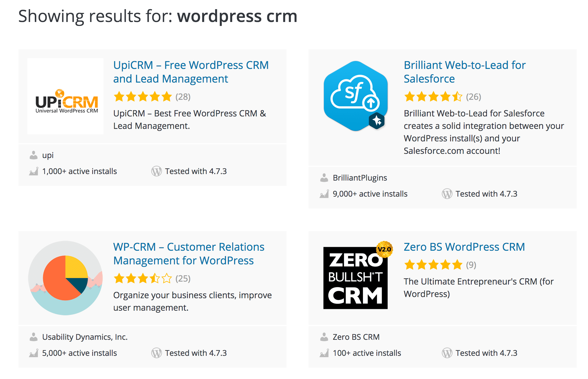588x379 pixels.
Task: Open WP-CRM – Customer Relations Management title link
Action: [x=189, y=254]
